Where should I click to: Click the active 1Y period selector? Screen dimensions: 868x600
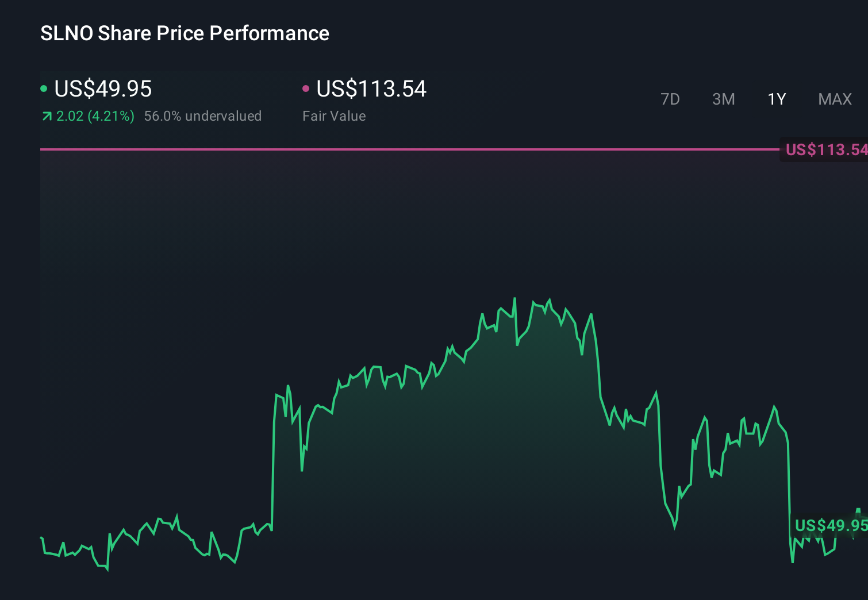(777, 99)
